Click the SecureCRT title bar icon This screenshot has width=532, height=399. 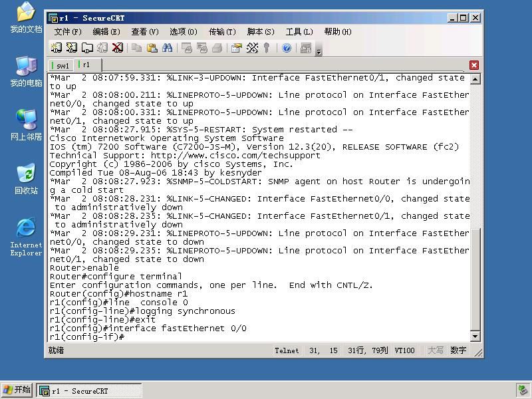(x=53, y=18)
